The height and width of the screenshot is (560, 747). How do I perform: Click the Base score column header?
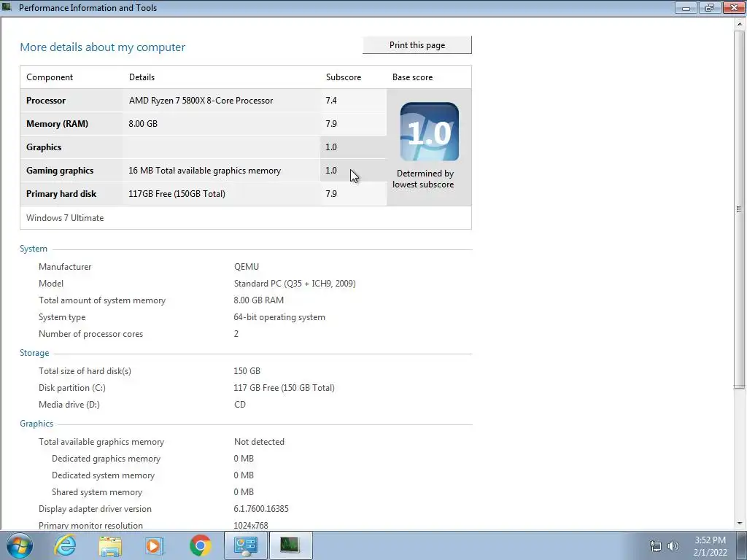(413, 77)
